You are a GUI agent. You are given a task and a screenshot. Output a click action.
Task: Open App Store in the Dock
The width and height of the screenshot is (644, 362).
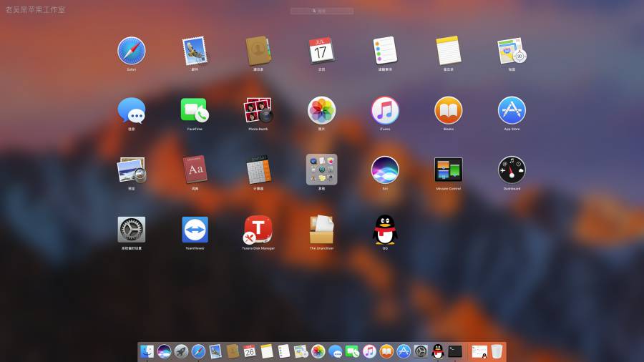tap(404, 351)
